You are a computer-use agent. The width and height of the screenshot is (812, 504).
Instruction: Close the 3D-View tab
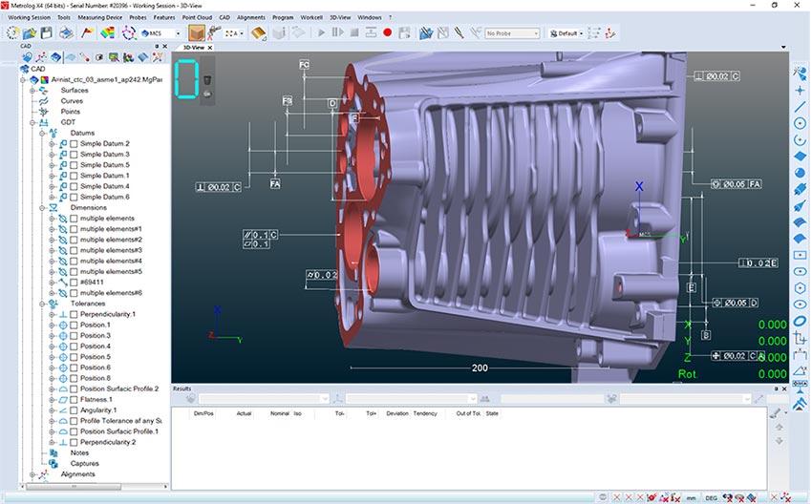pos(210,46)
